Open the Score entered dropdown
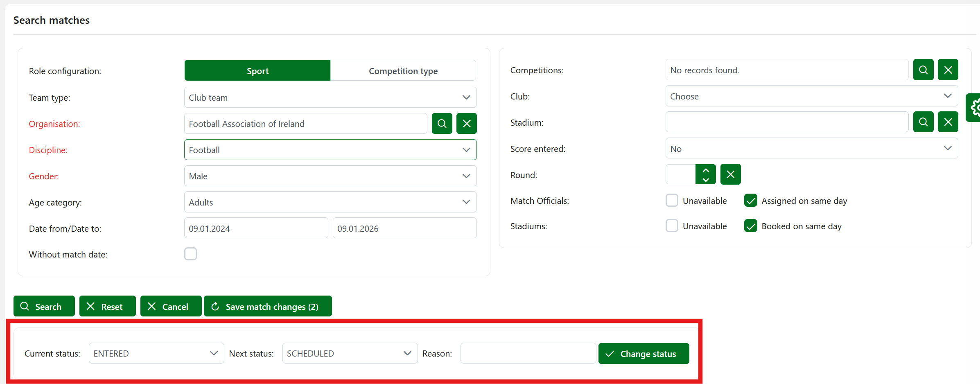This screenshot has height=384, width=980. (x=811, y=149)
